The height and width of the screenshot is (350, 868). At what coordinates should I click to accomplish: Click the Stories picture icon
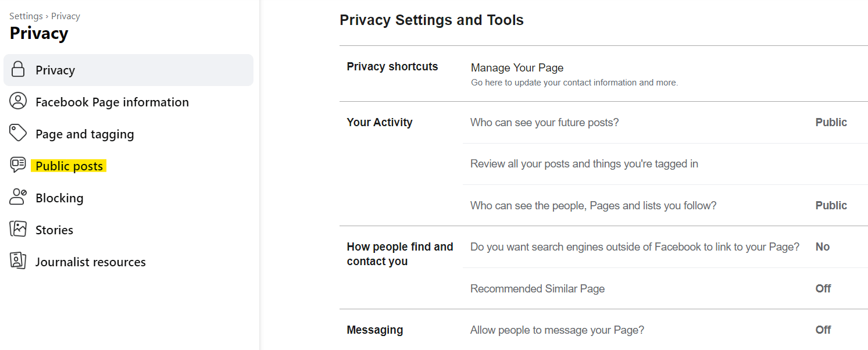(18, 229)
